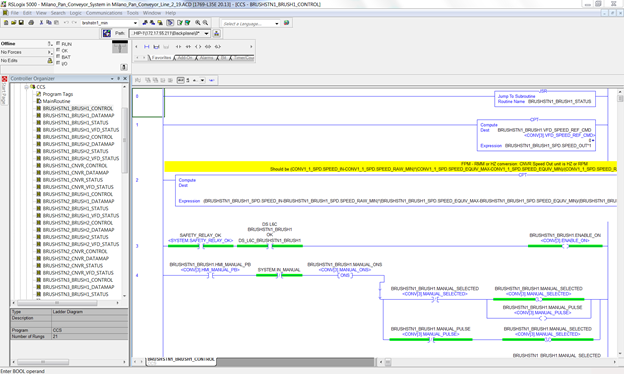Screen dimensions: 624x374
Task: Open RSWho network browse icon next to Path
Action: tap(216, 33)
